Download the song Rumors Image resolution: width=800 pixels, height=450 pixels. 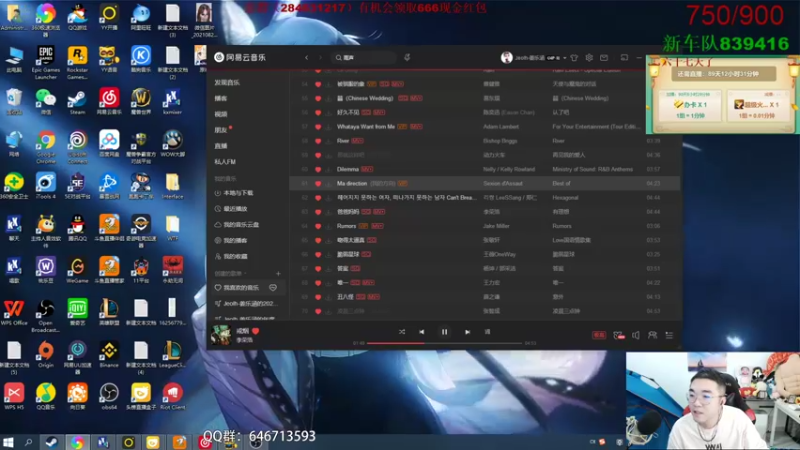pyautogui.click(x=329, y=226)
